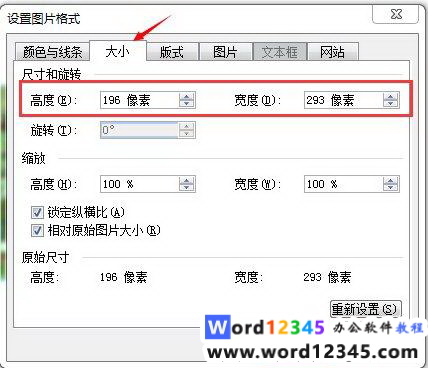Decrease scale 高度(H) with down arrow
Screen dimensions: 428x368
coord(187,188)
